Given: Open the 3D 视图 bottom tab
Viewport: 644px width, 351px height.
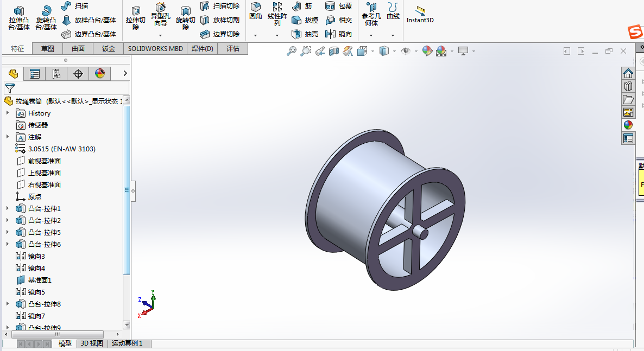Looking at the screenshot, I should click(92, 343).
